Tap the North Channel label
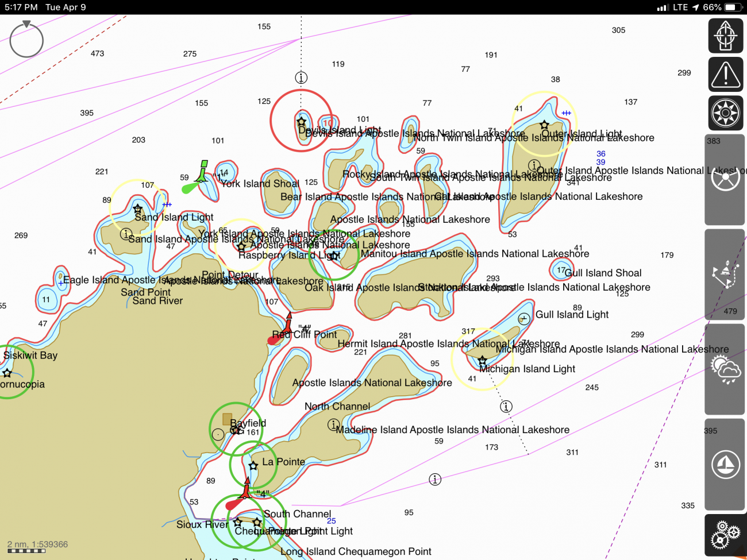This screenshot has height=560, width=747. click(337, 406)
